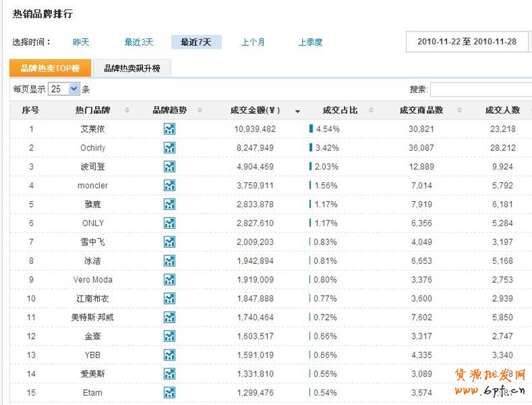Click brand name 冰洁
The image size is (532, 405).
[92, 261]
